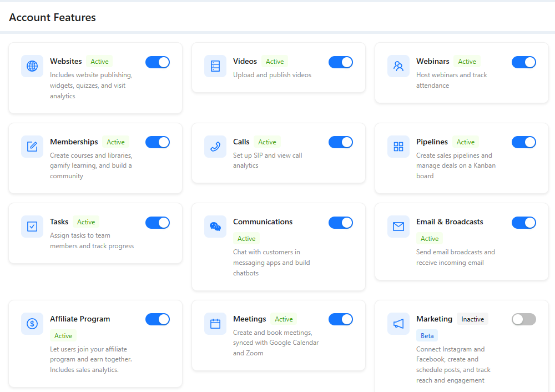Switch off the Webinars toggle
This screenshot has height=392, width=555.
(524, 62)
